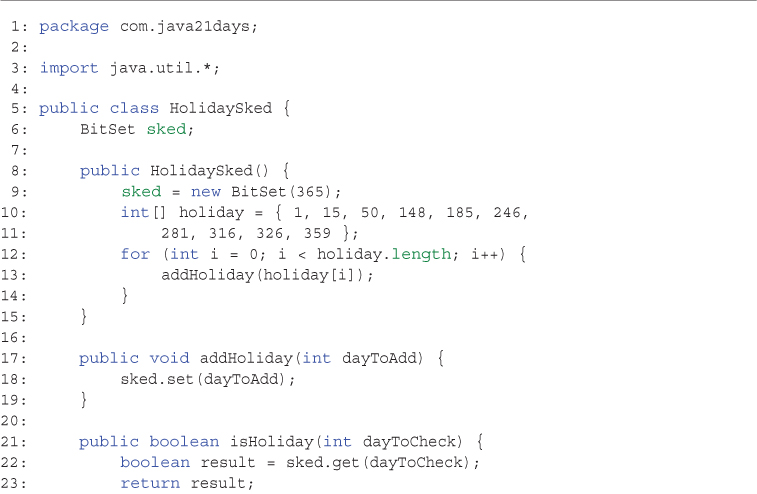
Task: Click 'i++)' on line 12
Action: point(488,254)
